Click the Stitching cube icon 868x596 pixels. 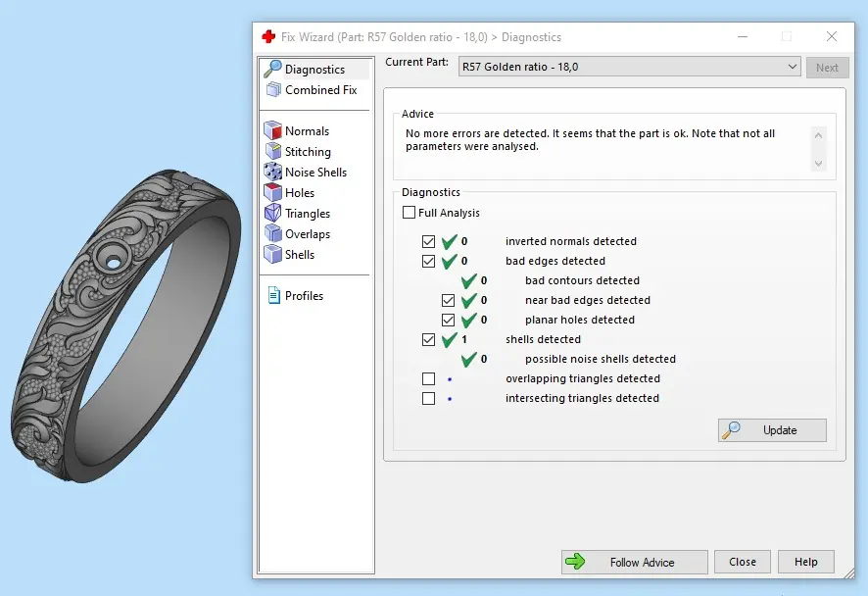pyautogui.click(x=273, y=151)
